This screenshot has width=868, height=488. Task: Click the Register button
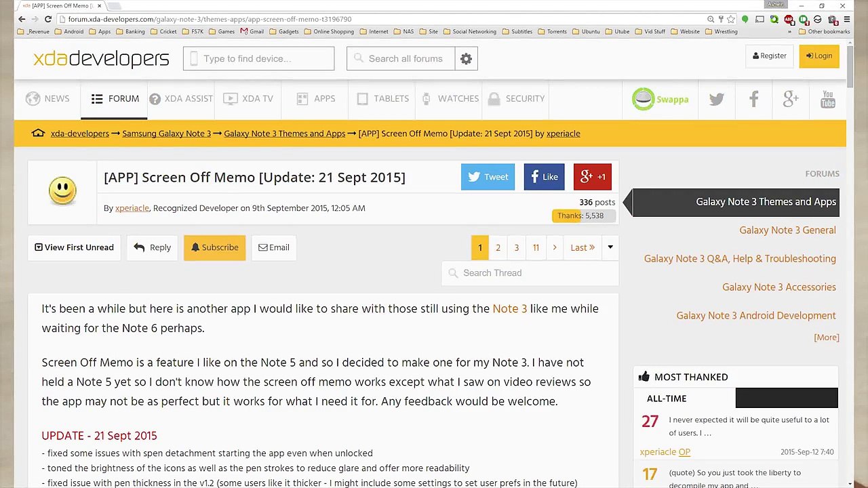click(769, 56)
